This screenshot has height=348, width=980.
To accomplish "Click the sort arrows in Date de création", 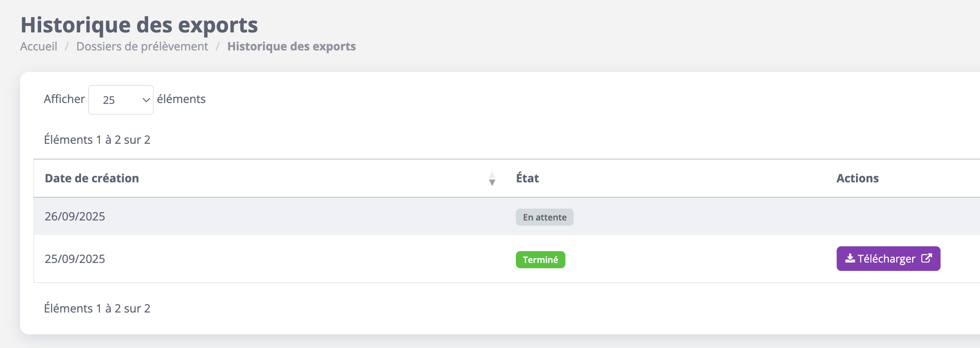I will 492,179.
